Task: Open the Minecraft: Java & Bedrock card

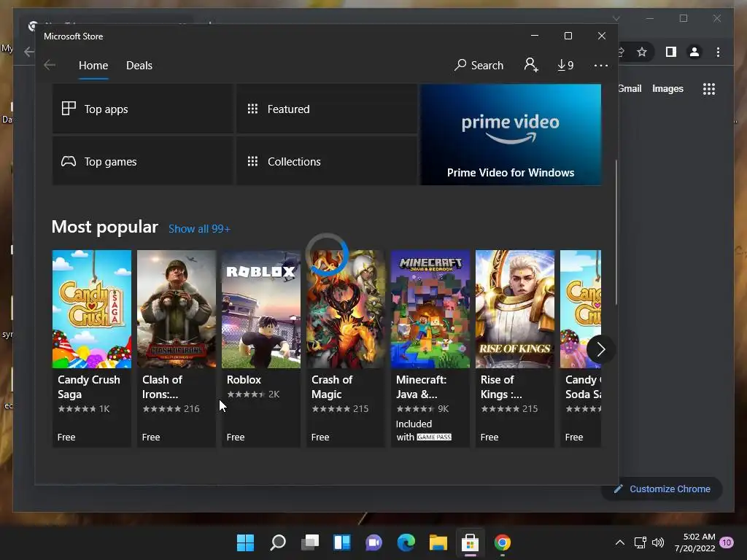Action: (430, 348)
